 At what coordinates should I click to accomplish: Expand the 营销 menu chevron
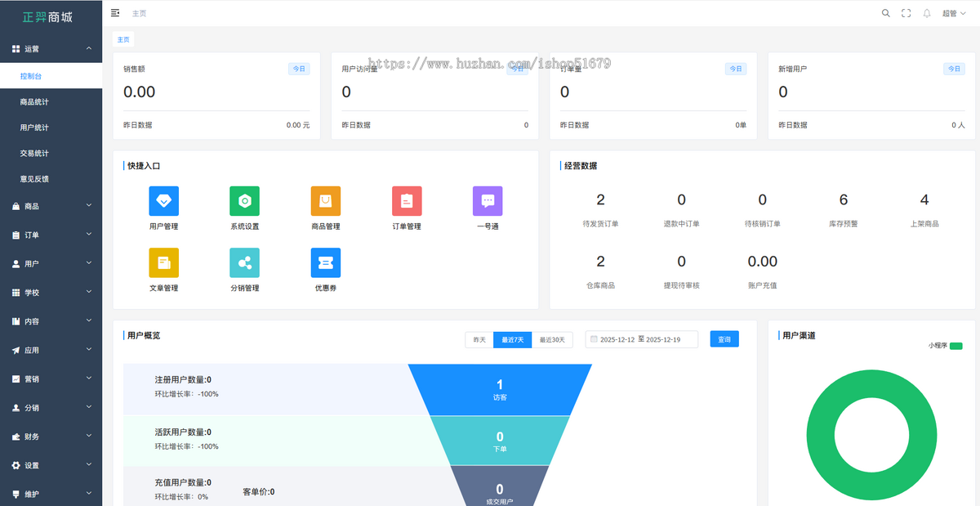tap(89, 378)
